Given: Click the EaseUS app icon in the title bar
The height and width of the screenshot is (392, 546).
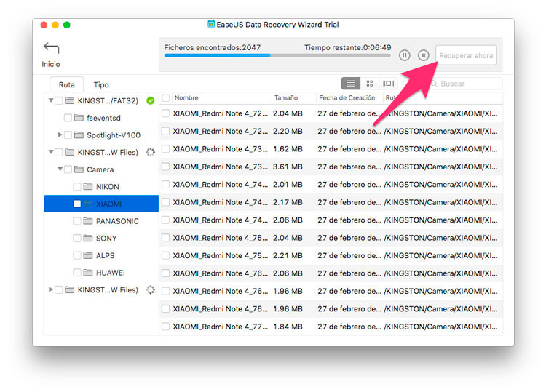Looking at the screenshot, I should click(211, 24).
